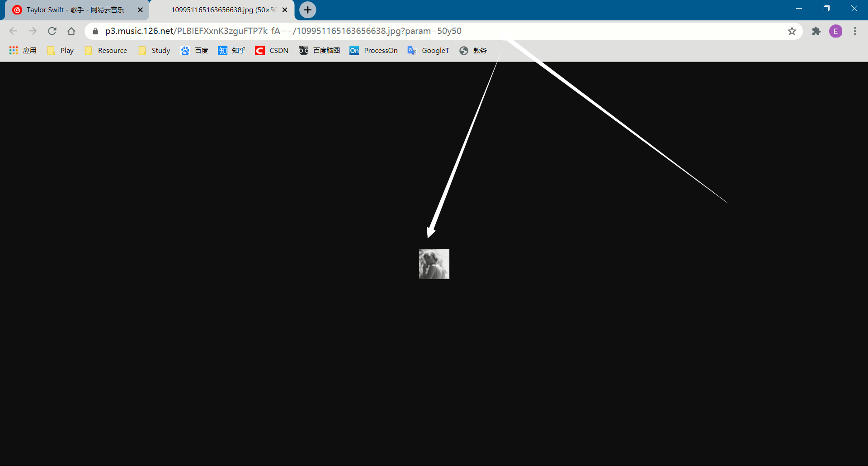
Task: Bookmark this page with the star icon
Action: pos(792,31)
